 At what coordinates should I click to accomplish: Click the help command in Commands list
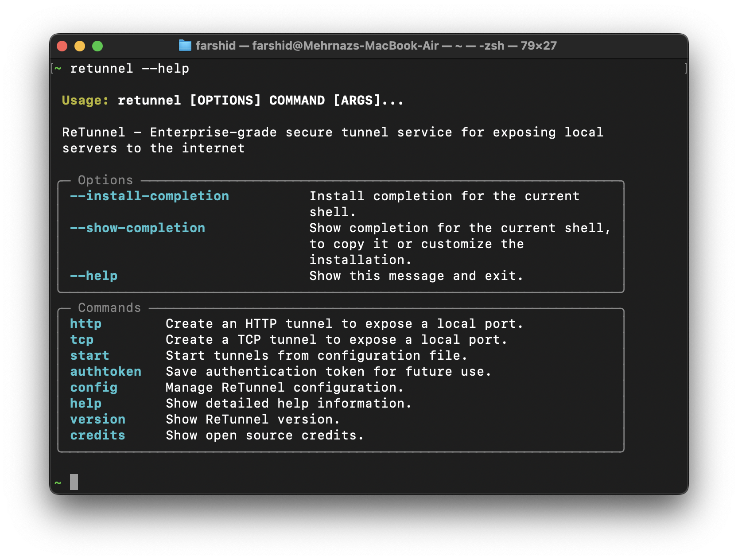pyautogui.click(x=85, y=403)
